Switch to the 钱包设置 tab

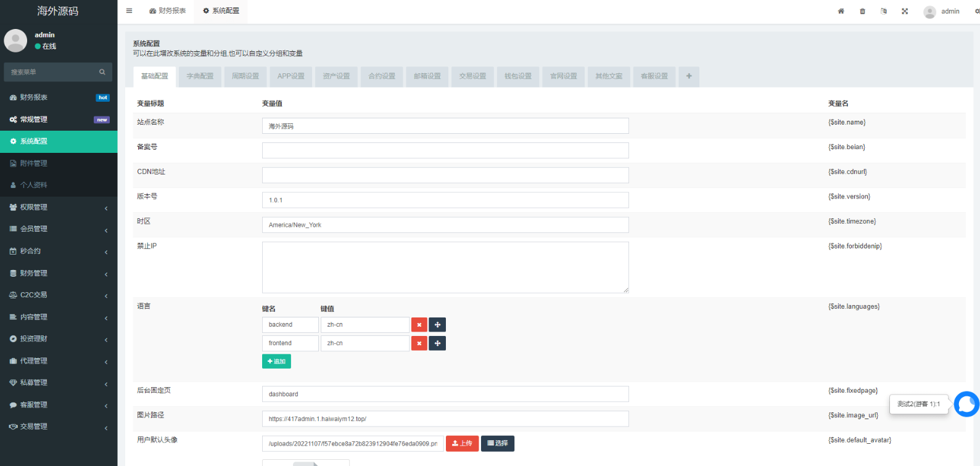point(518,76)
